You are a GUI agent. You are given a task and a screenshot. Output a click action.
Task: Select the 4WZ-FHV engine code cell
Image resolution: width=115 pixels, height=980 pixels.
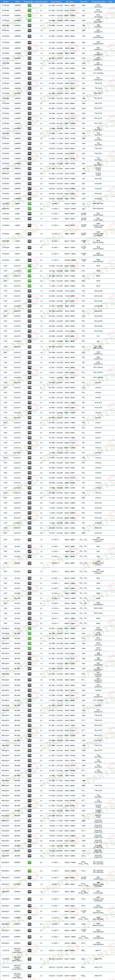coord(98,975)
